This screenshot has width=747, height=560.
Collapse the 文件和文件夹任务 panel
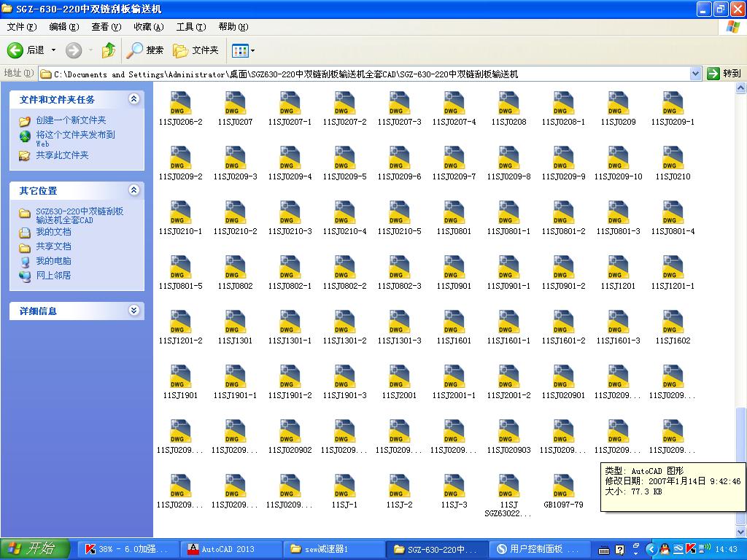133,99
